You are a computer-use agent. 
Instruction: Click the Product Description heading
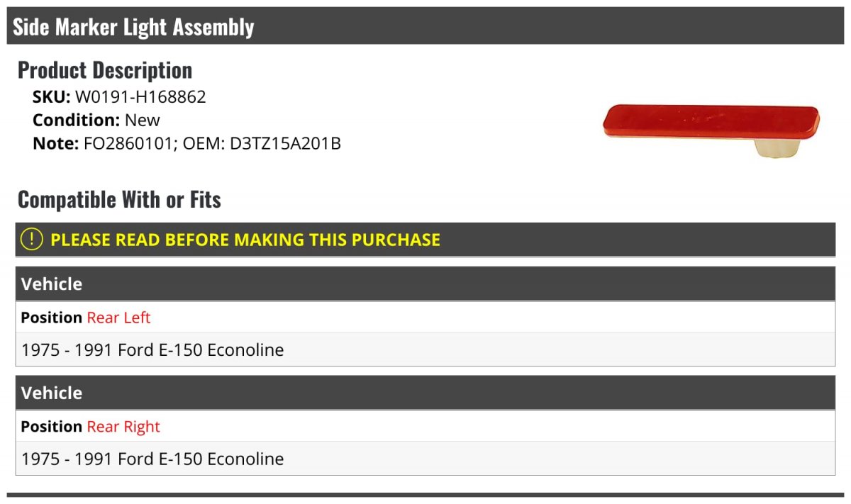[105, 70]
